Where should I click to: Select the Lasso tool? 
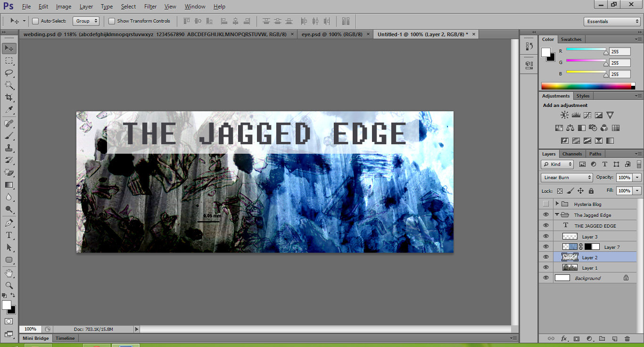click(9, 73)
